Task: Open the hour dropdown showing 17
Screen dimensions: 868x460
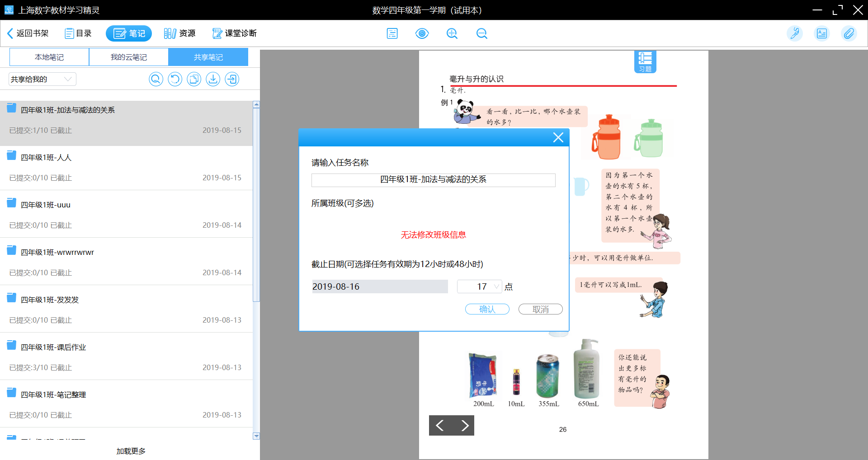Action: tap(479, 286)
